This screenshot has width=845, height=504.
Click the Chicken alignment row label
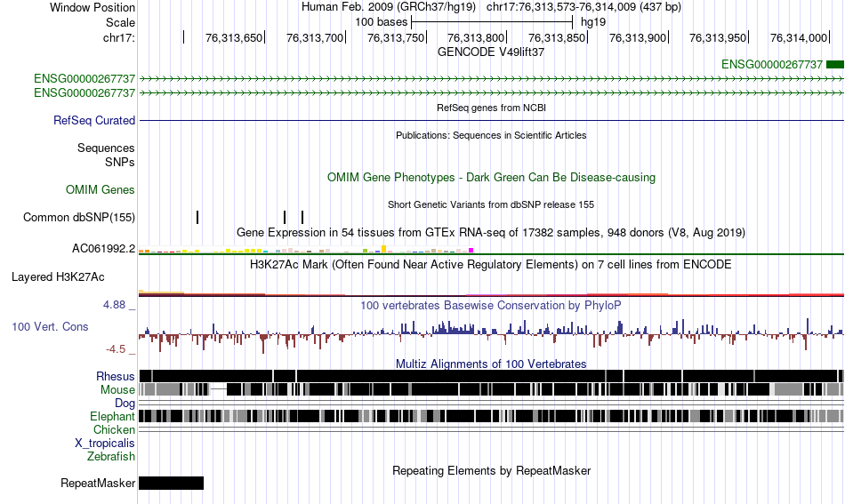(114, 429)
